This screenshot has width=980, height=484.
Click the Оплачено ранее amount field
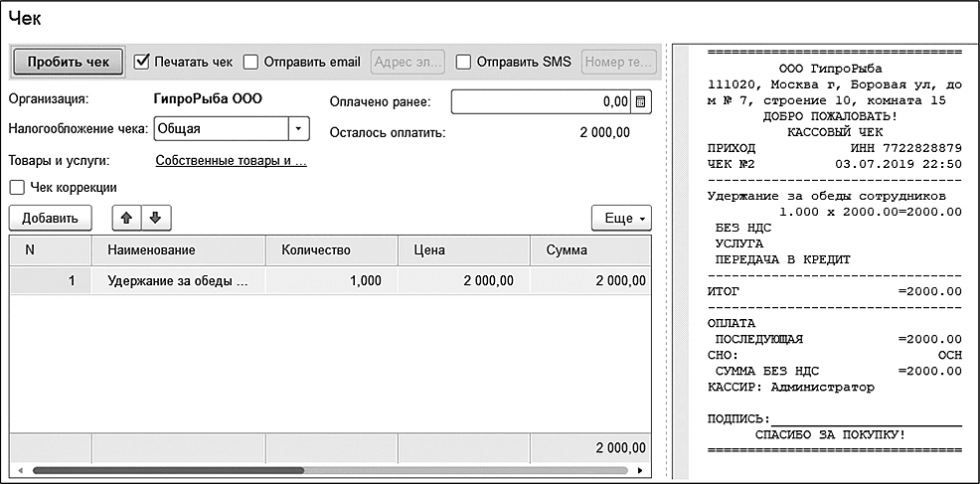542,101
